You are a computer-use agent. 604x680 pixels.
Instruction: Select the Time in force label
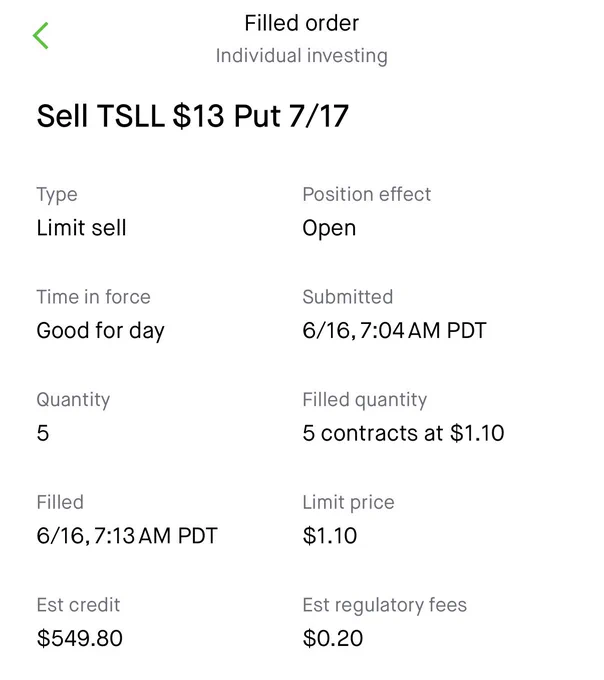94,297
